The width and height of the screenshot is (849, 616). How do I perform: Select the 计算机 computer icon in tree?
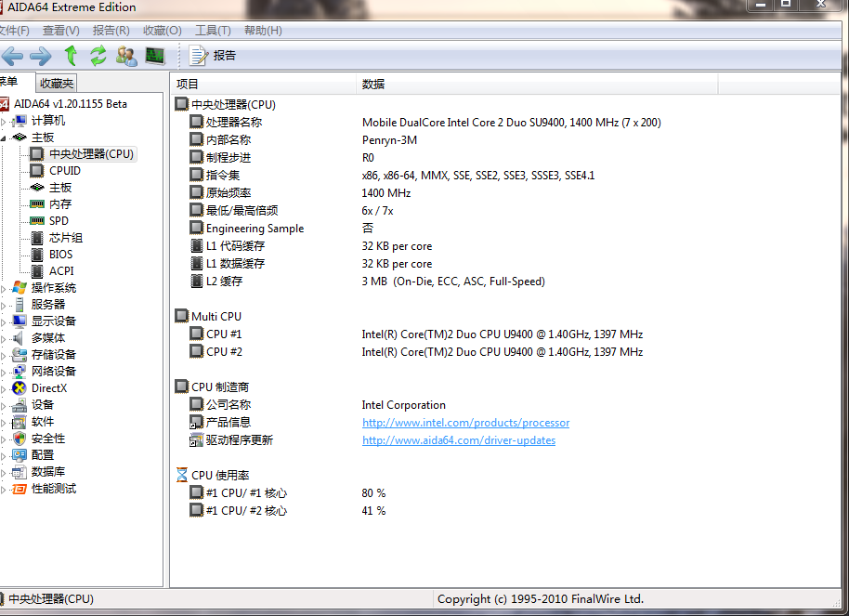click(x=20, y=120)
